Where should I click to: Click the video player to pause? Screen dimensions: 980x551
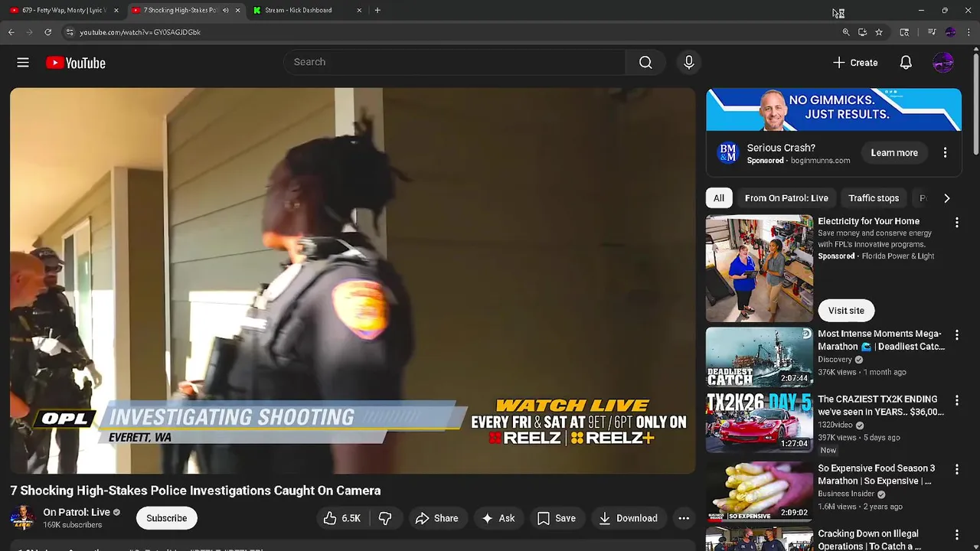353,280
